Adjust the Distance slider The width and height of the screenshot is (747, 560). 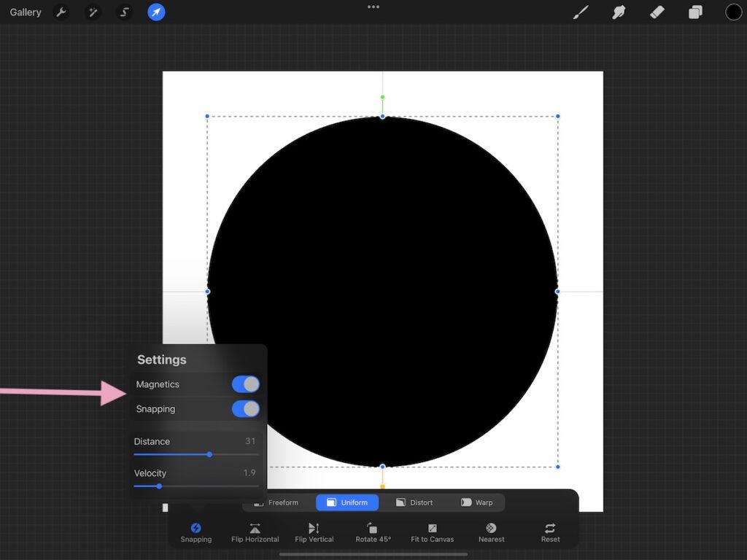click(x=209, y=454)
